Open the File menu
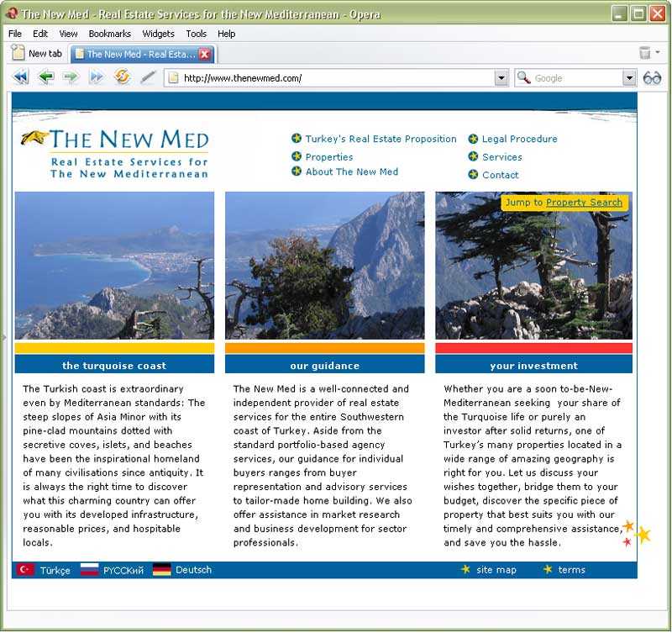Viewport: 672px width, 633px height. click(14, 34)
